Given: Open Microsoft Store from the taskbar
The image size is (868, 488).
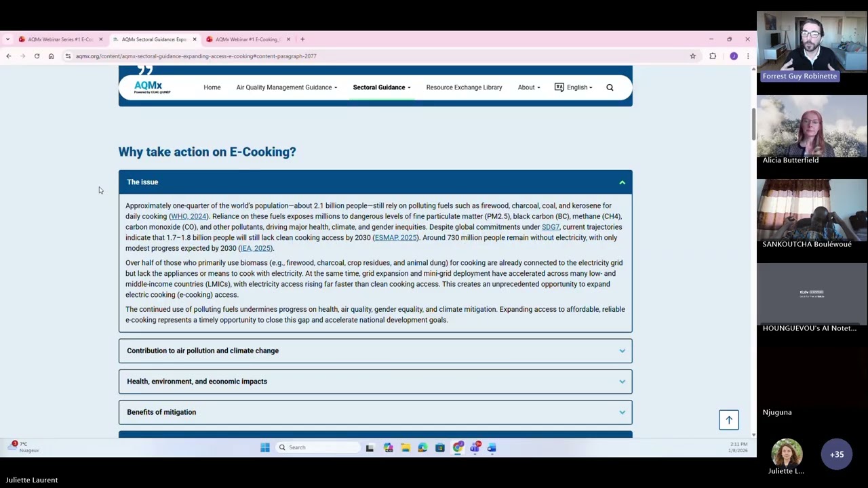Looking at the screenshot, I should pos(440,447).
